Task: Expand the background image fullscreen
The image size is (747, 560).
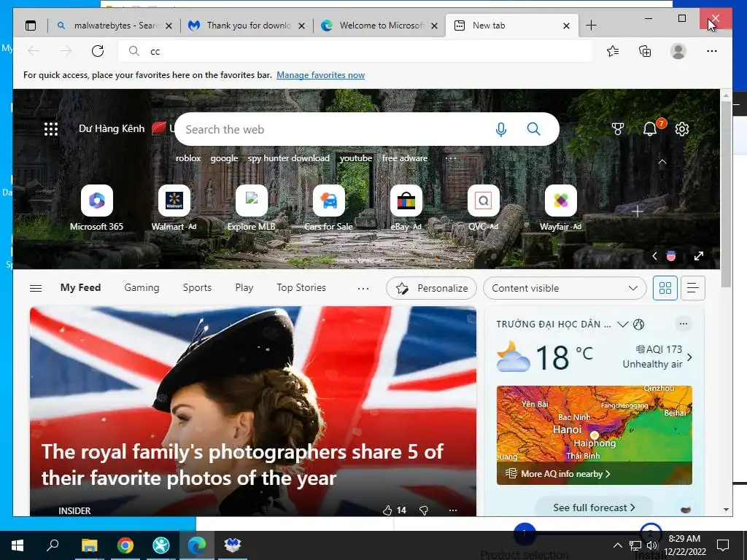Action: tap(698, 256)
